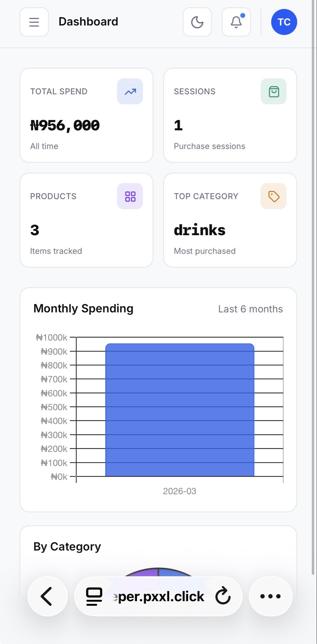This screenshot has width=317, height=644.
Task: Click the Products grid icon
Action: [130, 196]
